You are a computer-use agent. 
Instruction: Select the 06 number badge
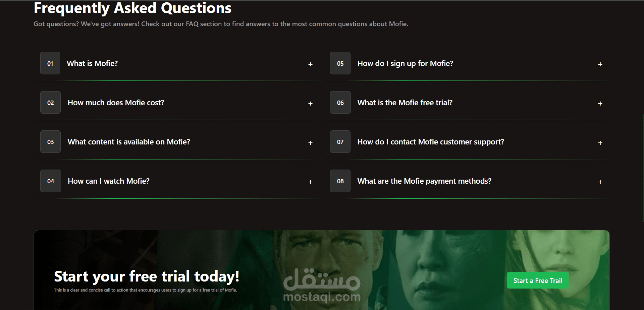340,103
